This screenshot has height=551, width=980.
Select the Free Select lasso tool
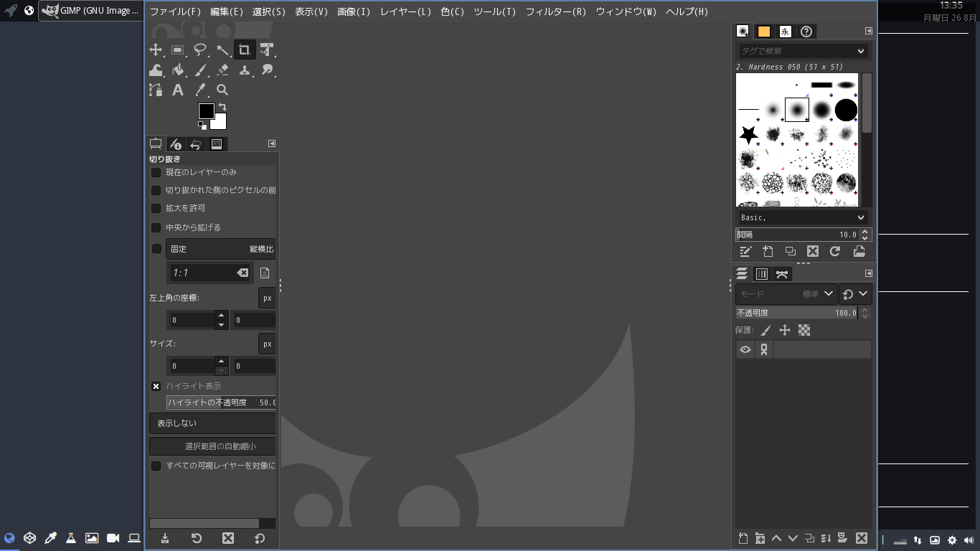tap(200, 50)
